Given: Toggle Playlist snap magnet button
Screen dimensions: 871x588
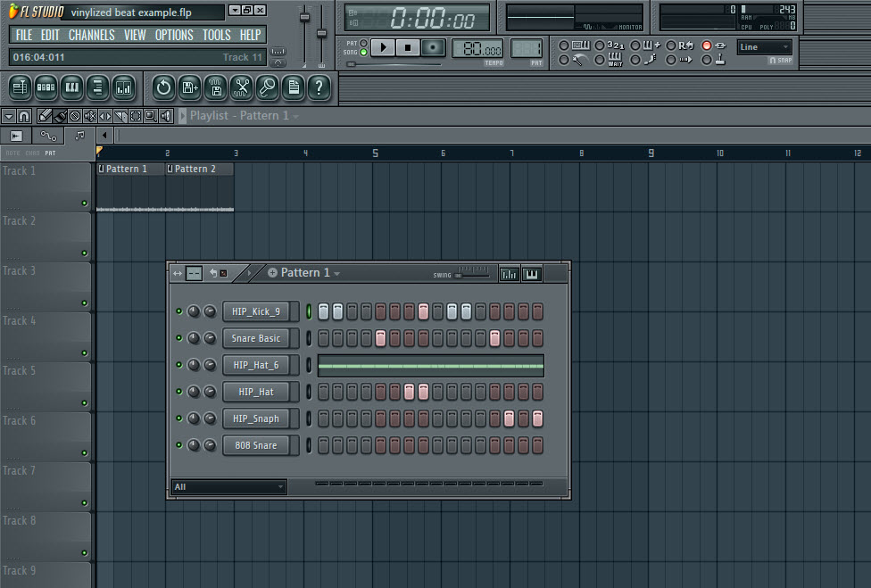Looking at the screenshot, I should pos(24,116).
